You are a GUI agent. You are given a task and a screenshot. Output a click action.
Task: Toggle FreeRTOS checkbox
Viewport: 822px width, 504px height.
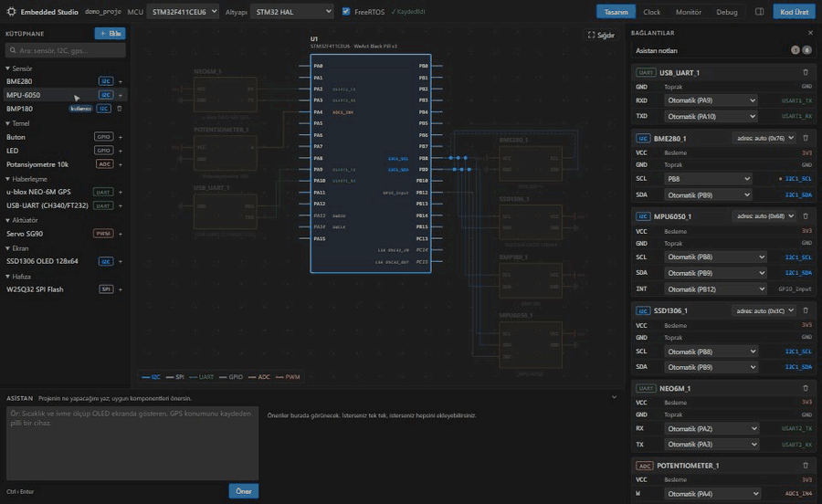[x=346, y=11]
